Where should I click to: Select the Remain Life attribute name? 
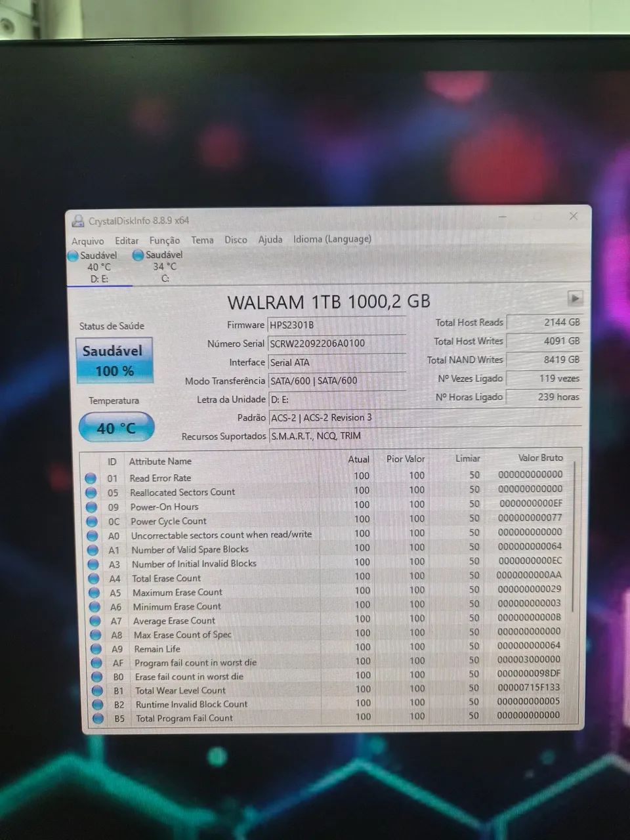157,649
